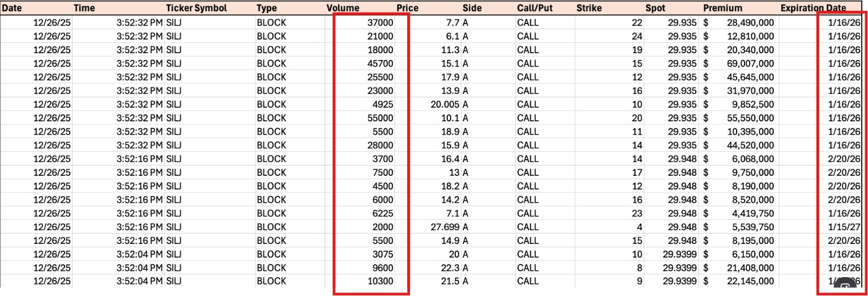This screenshot has height=296, width=868.
Task: Select the price cell 11.3
Action: [451, 50]
